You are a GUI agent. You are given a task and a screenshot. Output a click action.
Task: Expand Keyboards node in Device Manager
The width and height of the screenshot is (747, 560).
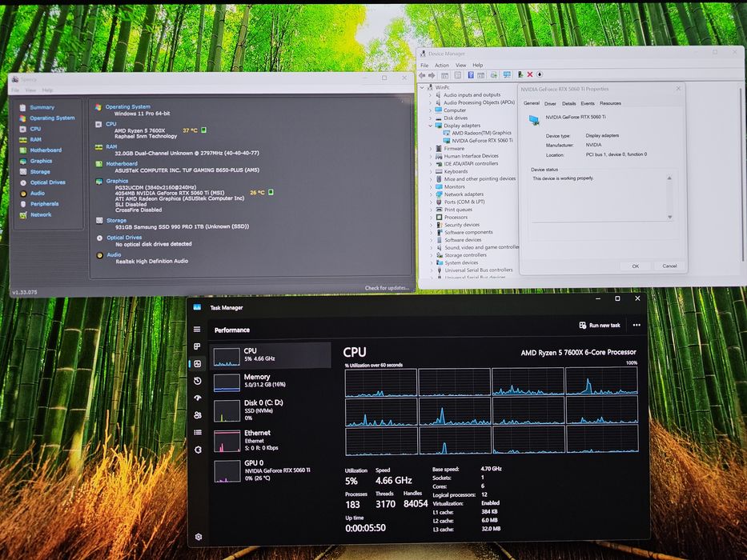431,171
